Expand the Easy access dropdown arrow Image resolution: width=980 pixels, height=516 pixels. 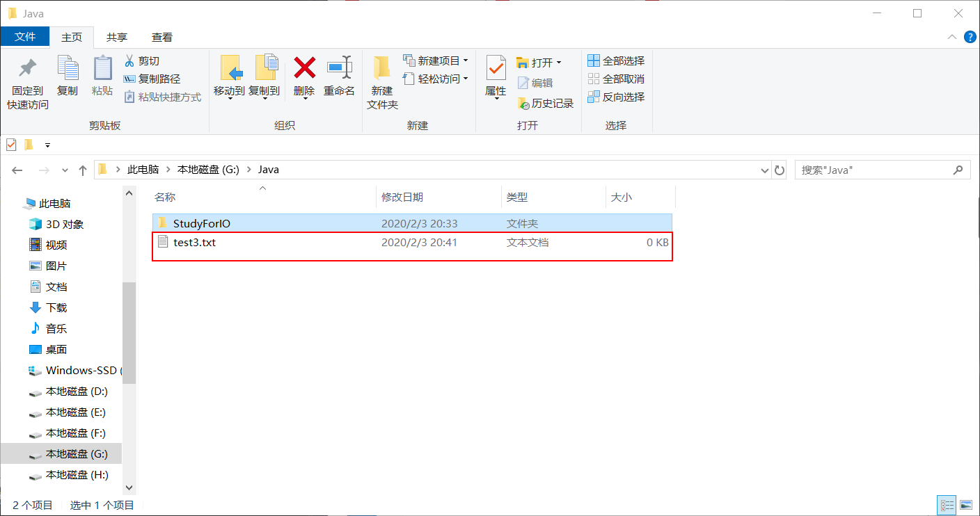point(466,79)
